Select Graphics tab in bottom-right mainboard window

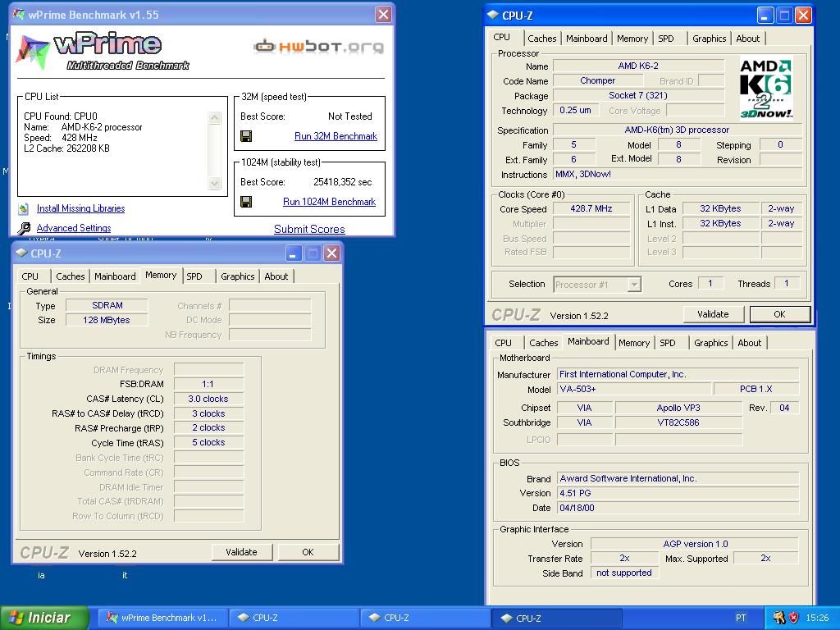click(711, 343)
